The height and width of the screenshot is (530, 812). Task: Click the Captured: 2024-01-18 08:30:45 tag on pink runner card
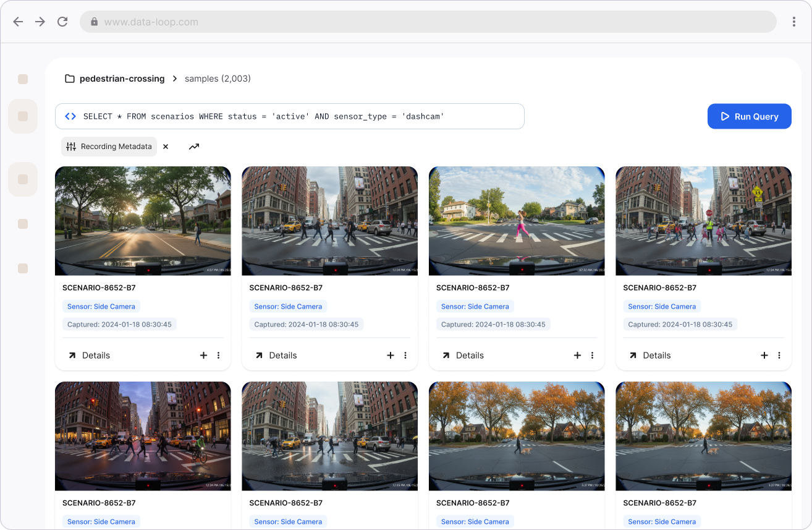click(493, 324)
